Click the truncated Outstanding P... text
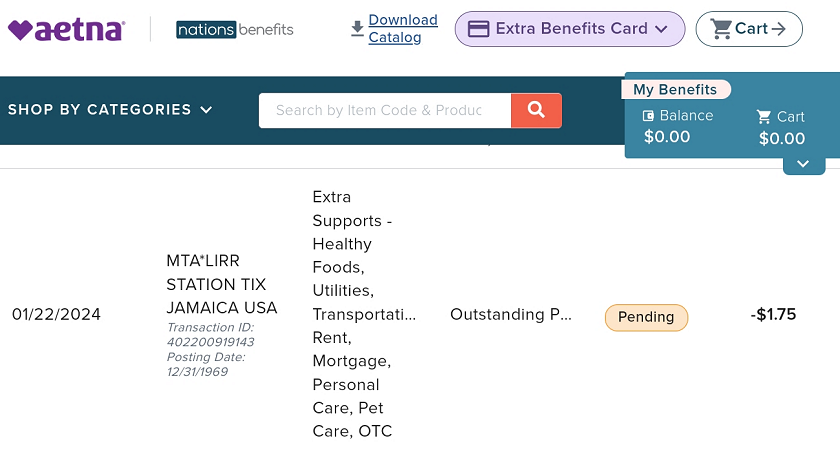The height and width of the screenshot is (450, 840). tap(511, 314)
